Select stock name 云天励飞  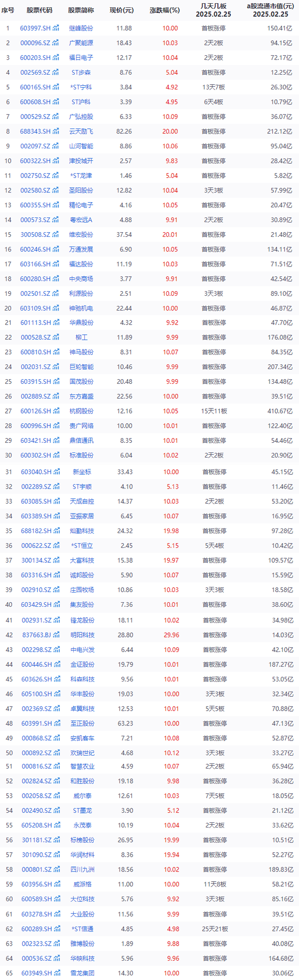[x=81, y=131]
